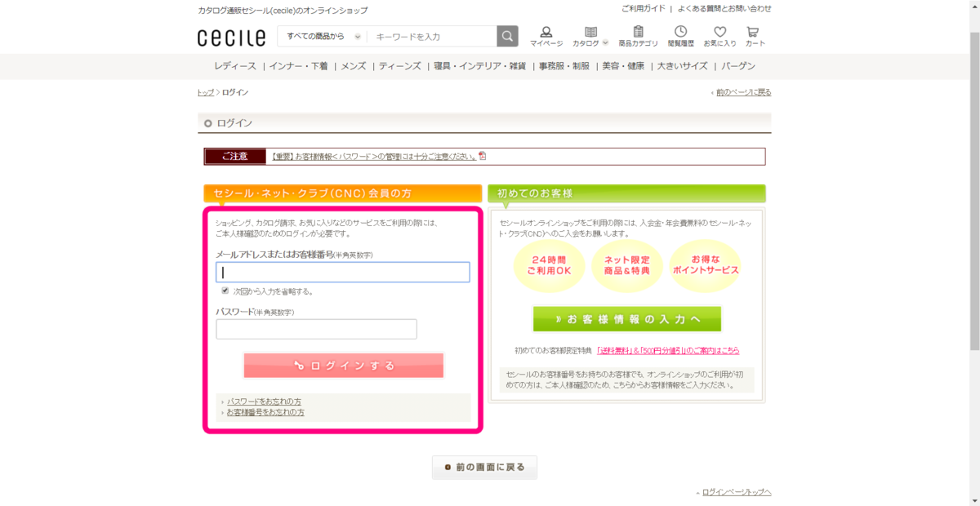This screenshot has width=980, height=506.
Task: Select メンズ menu item
Action: [353, 66]
